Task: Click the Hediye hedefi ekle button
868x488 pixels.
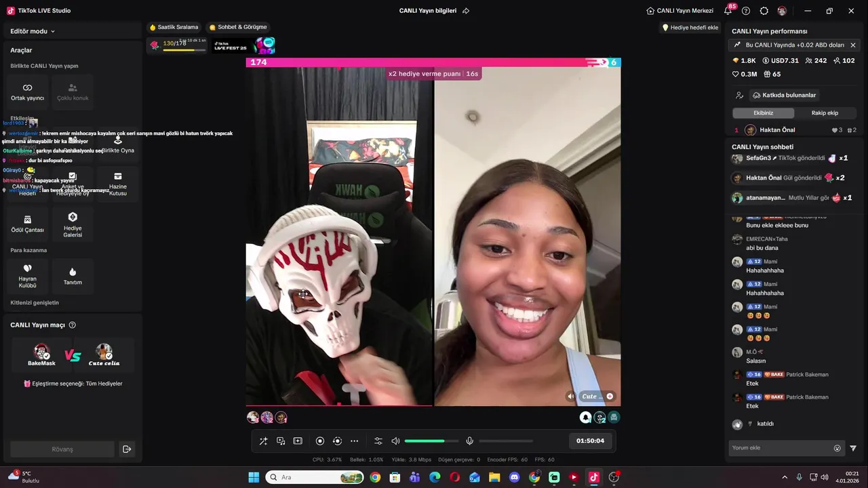Action: click(690, 28)
